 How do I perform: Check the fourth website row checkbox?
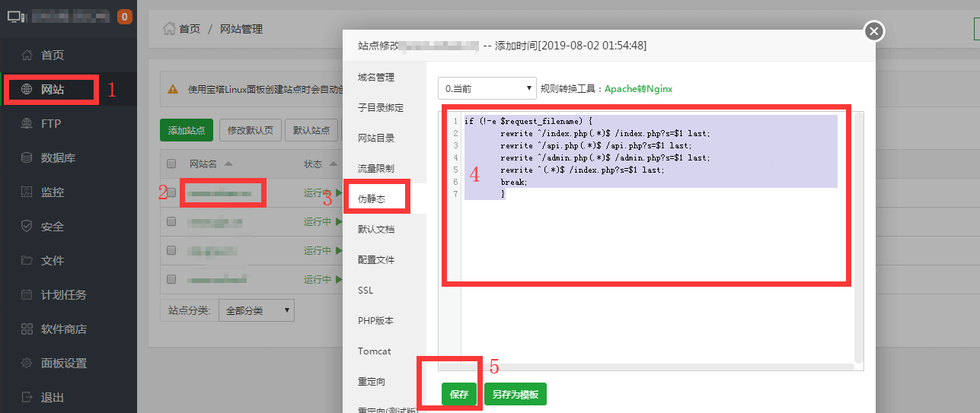[x=171, y=279]
